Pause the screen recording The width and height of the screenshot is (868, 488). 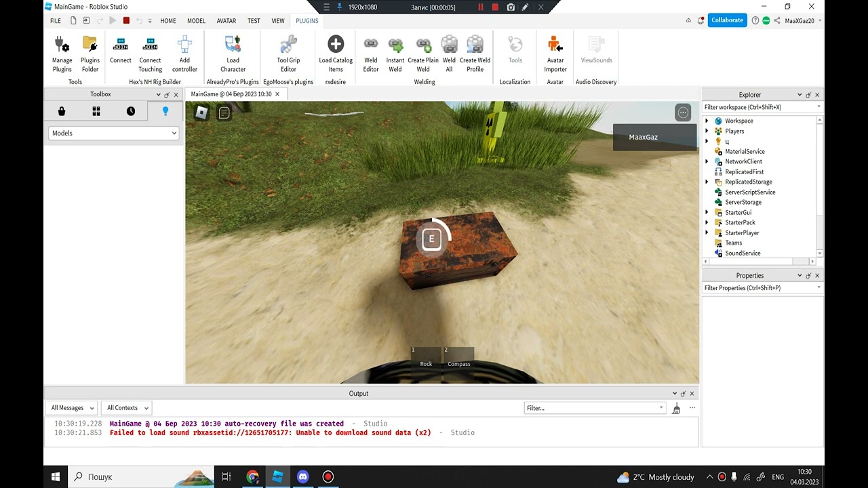(481, 7)
